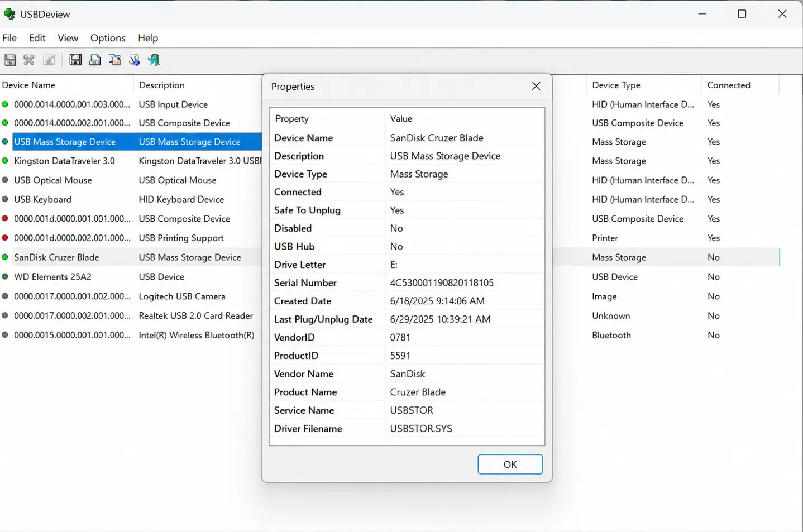Viewport: 803px width, 532px height.
Task: Click red dot beside 0000.001d.0000.002.001.000 device
Action: pos(5,238)
